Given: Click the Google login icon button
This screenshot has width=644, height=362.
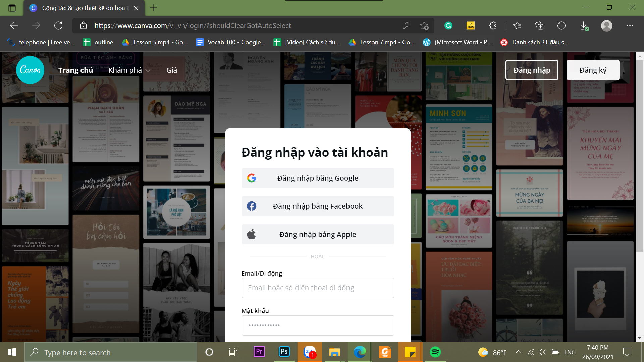Looking at the screenshot, I should [x=251, y=178].
